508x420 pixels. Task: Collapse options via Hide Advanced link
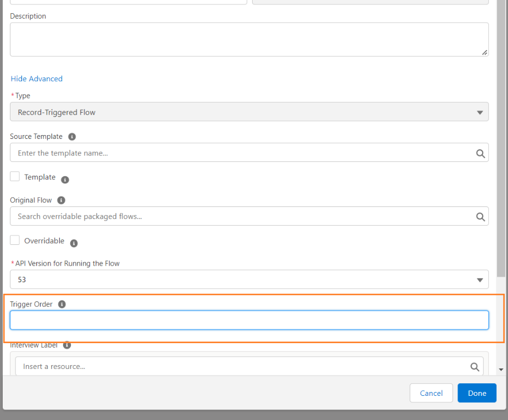37,79
